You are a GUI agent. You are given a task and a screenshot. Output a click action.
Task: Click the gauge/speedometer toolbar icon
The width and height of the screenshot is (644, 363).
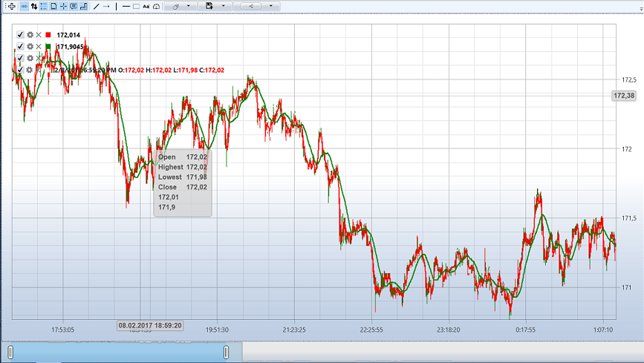point(157,6)
